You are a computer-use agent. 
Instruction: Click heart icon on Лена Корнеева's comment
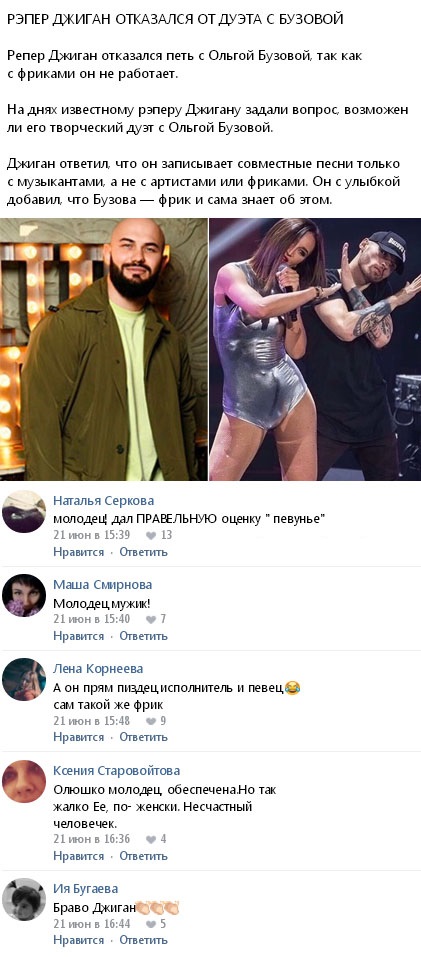pos(151,721)
